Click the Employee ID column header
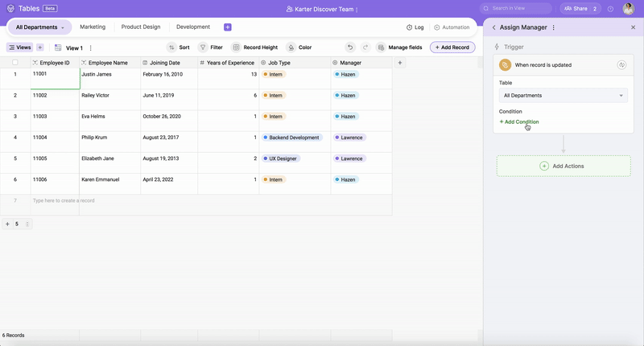Image resolution: width=644 pixels, height=346 pixels. click(x=55, y=63)
